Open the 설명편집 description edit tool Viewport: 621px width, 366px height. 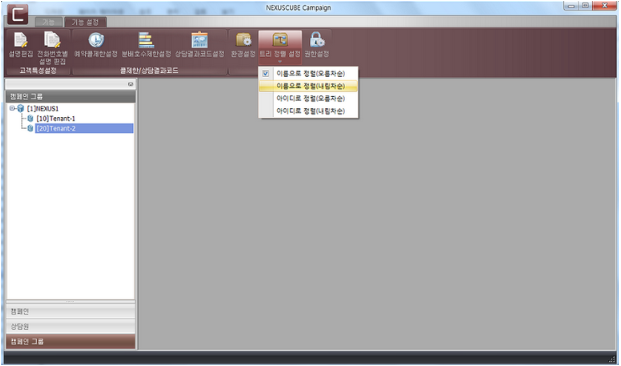click(x=21, y=45)
